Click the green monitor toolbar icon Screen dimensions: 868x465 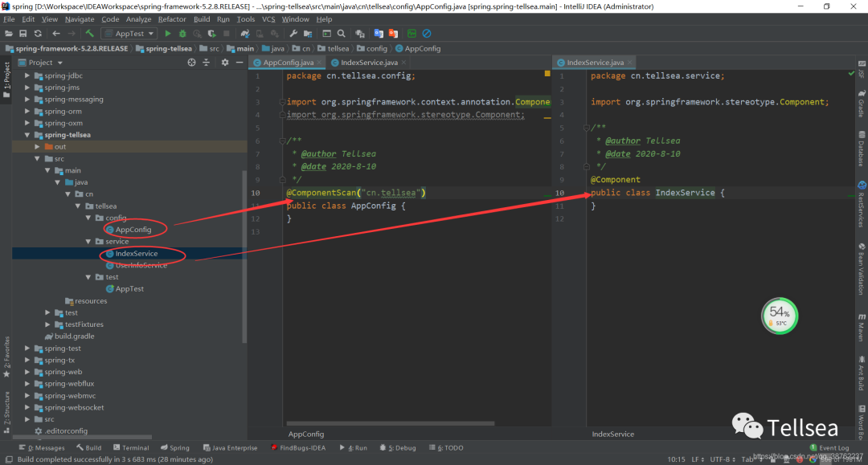pyautogui.click(x=411, y=34)
